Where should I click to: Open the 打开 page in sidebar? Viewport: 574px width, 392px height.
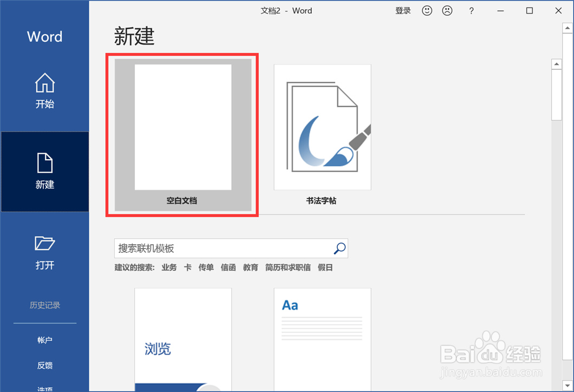[x=44, y=252]
